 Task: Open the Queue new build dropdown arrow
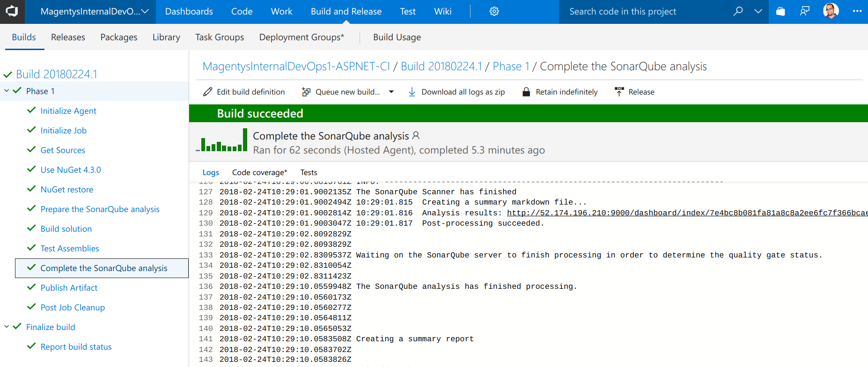391,92
